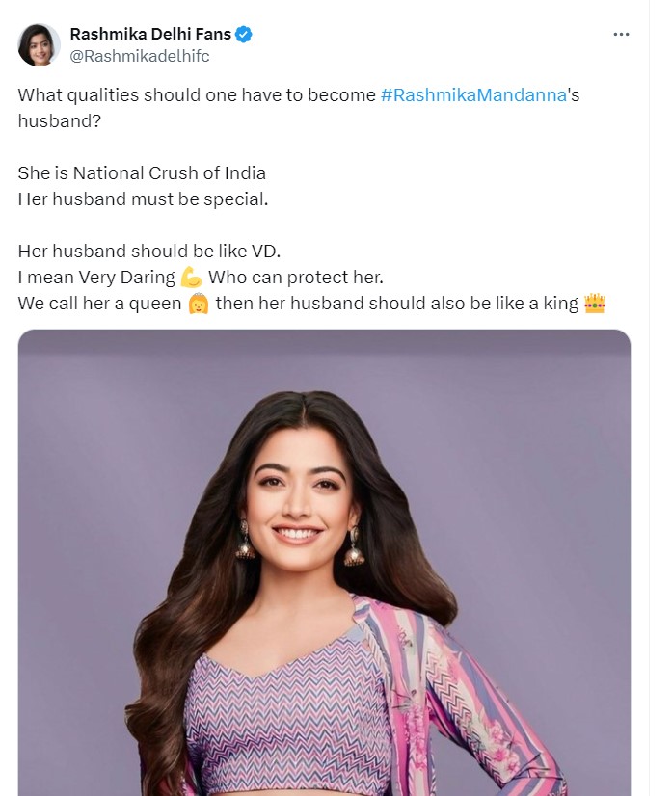This screenshot has height=796, width=672.
Task: Click the word 'husband?' on the second line
Action: 54,121
